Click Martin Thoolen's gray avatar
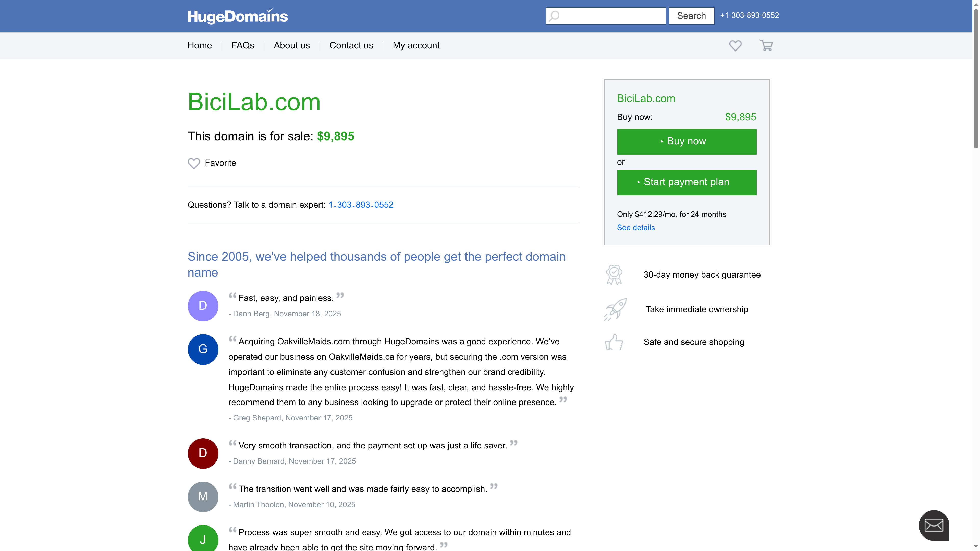This screenshot has height=551, width=980. tap(203, 496)
